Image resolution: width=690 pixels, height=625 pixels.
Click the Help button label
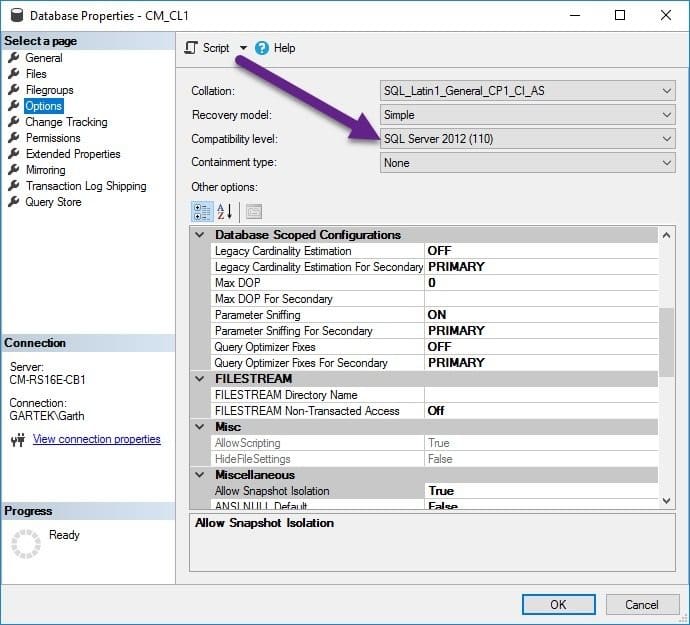tap(284, 48)
